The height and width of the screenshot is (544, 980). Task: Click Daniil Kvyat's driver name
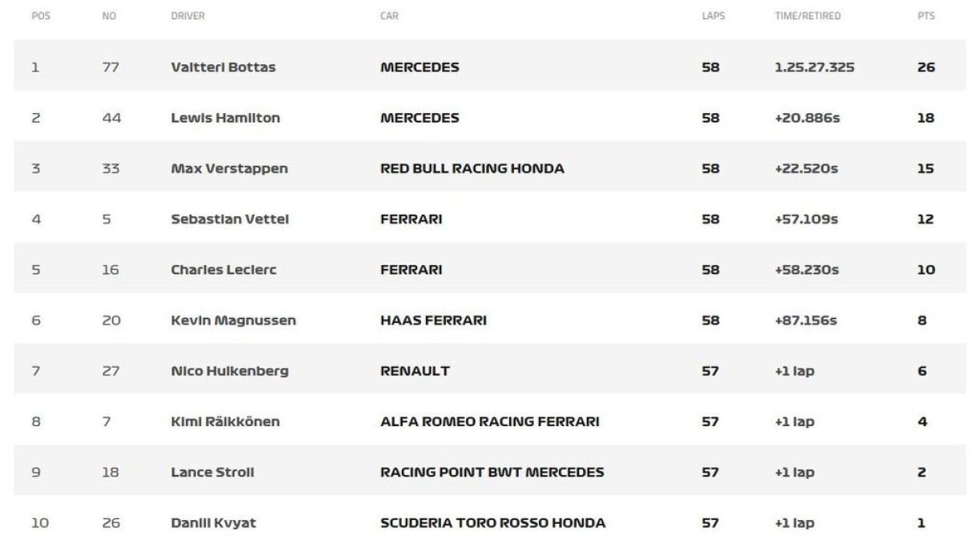click(x=214, y=523)
